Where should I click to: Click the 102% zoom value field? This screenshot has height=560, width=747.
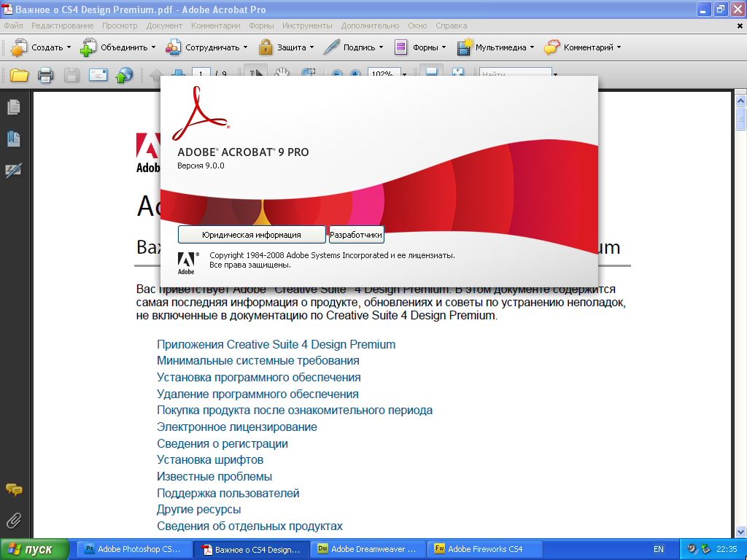click(x=384, y=73)
